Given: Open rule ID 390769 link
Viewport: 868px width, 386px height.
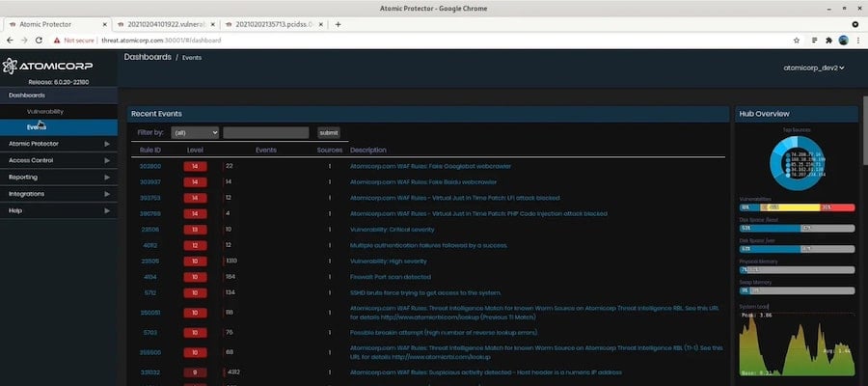Looking at the screenshot, I should [x=150, y=214].
